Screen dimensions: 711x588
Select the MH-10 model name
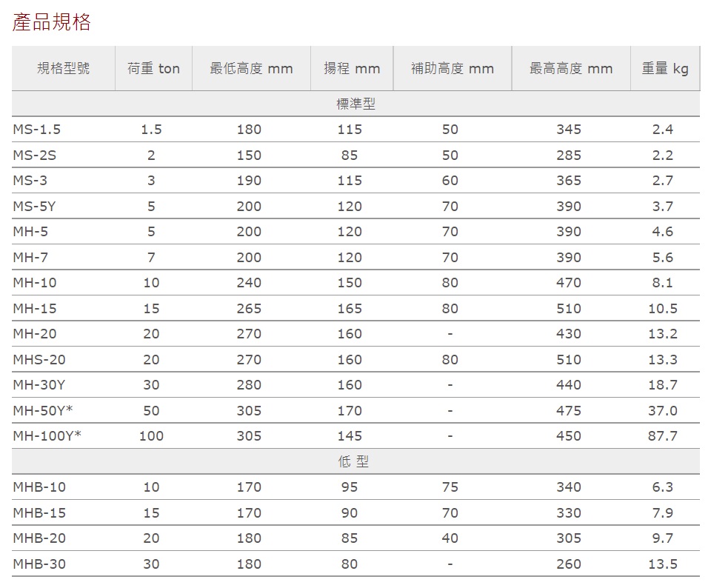pos(35,283)
